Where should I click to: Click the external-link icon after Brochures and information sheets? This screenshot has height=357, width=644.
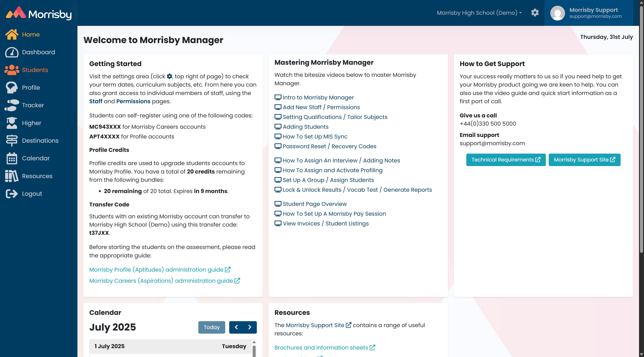tap(372, 347)
